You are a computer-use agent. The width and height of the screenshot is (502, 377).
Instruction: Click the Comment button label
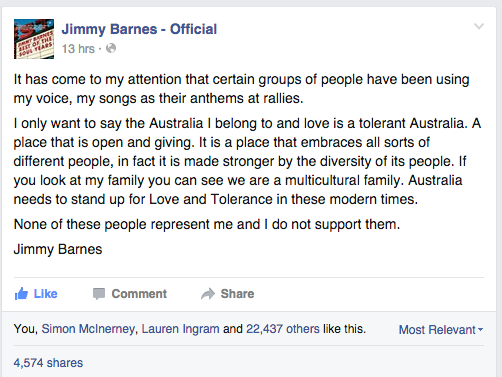tap(139, 294)
